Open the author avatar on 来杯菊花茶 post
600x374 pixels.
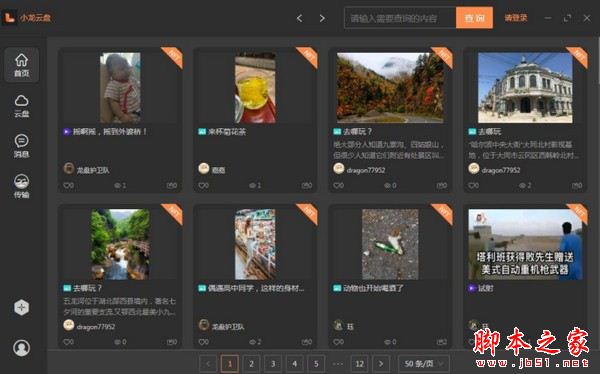pyautogui.click(x=204, y=168)
